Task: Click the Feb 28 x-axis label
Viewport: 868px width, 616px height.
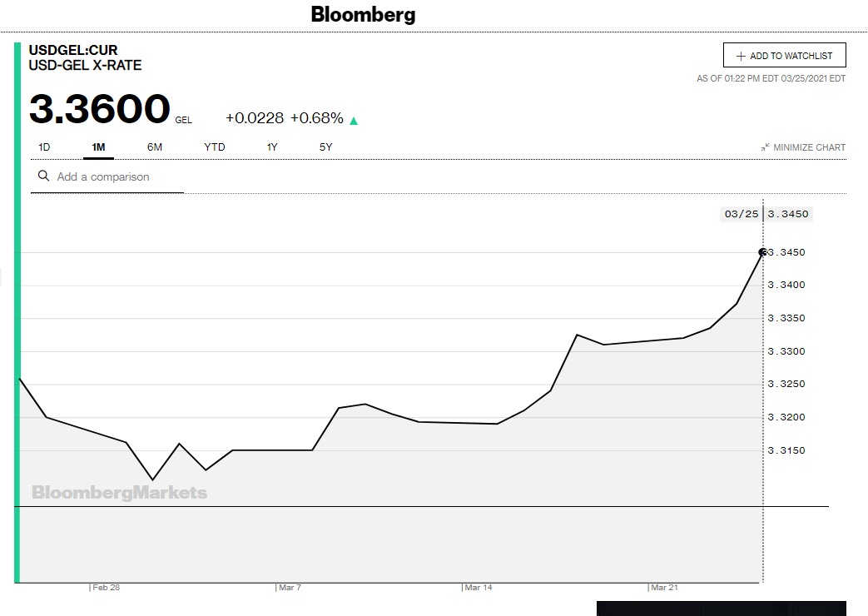Action: (106, 587)
